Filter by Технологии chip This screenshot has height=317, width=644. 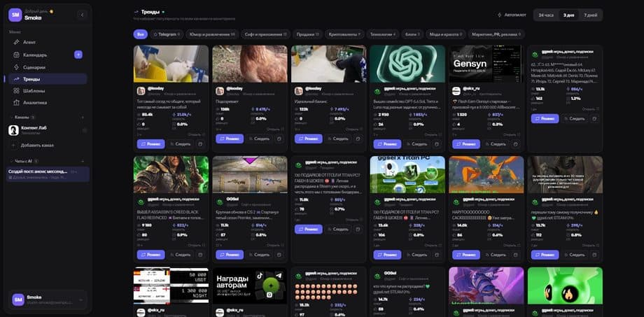(x=382, y=34)
